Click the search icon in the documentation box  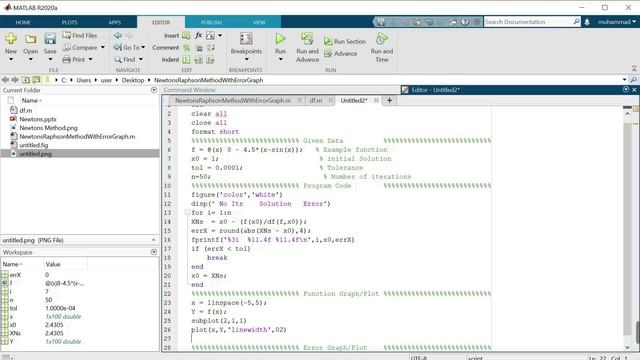tap(576, 22)
